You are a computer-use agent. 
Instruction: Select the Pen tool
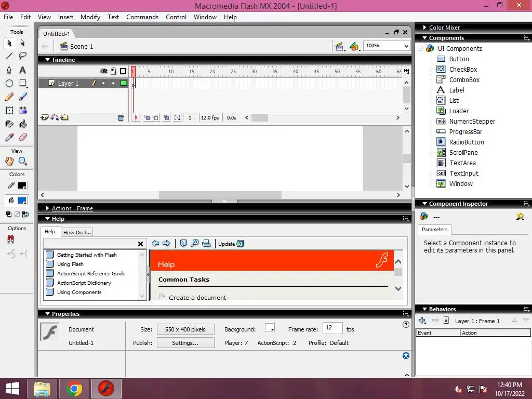point(9,70)
